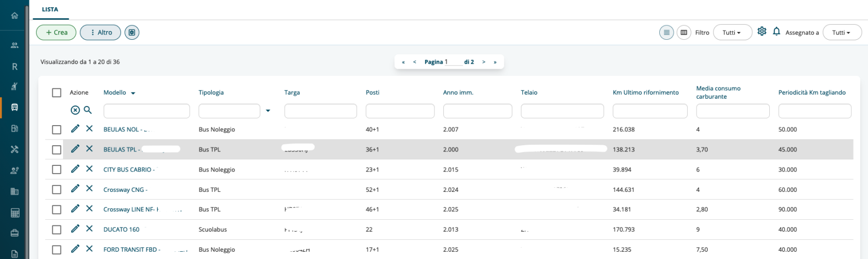The image size is (868, 259).
Task: Open the Filtro Tutti dropdown
Action: pyautogui.click(x=732, y=33)
